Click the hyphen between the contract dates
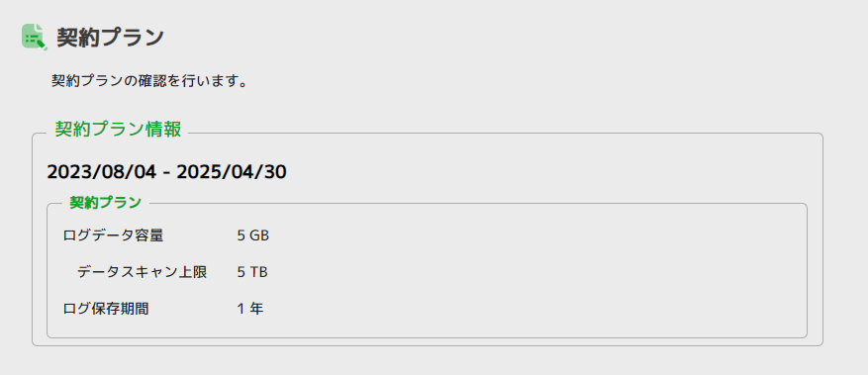 [x=166, y=173]
